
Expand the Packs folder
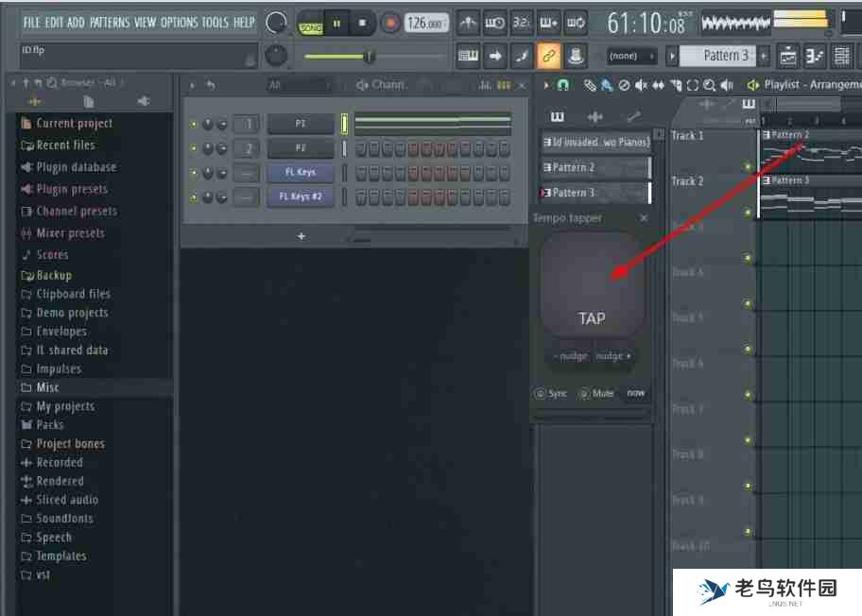coord(42,425)
